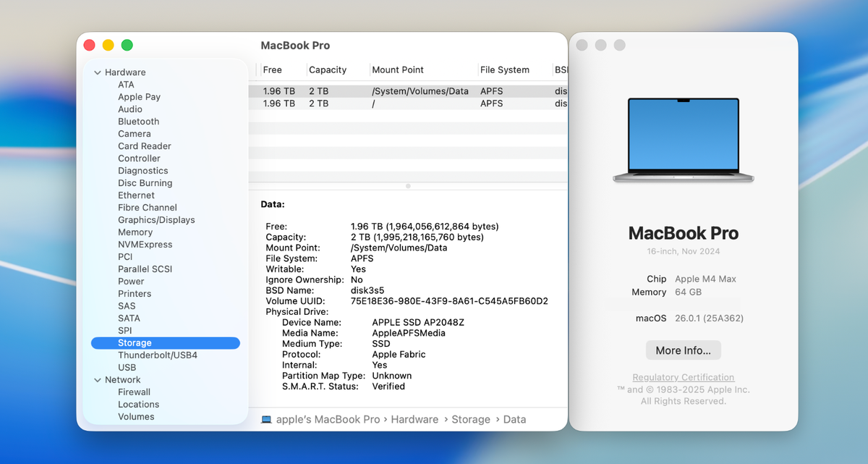The width and height of the screenshot is (868, 464).
Task: Sort by the Free column header
Action: click(x=273, y=70)
